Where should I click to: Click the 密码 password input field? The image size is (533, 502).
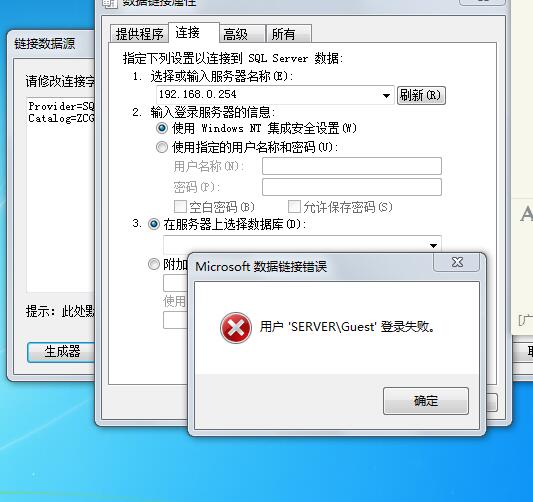coord(352,187)
